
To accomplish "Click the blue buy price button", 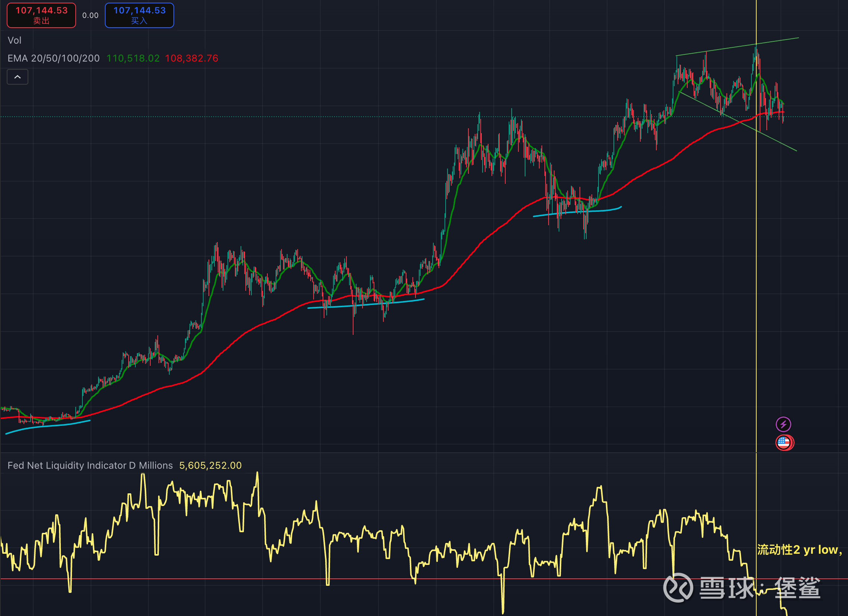I will pyautogui.click(x=139, y=15).
